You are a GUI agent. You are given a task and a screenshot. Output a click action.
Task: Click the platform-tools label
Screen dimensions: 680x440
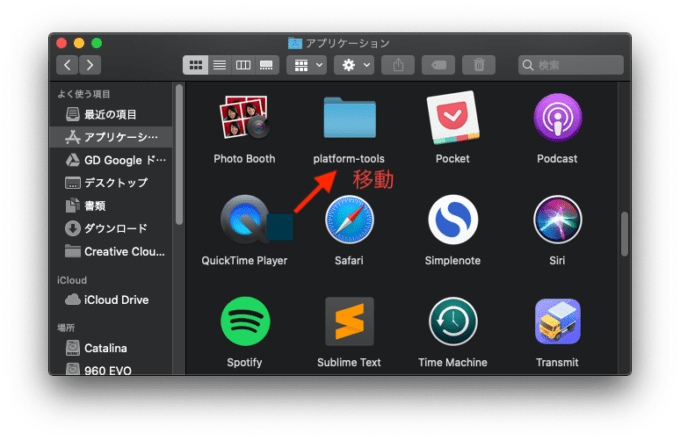(x=349, y=159)
